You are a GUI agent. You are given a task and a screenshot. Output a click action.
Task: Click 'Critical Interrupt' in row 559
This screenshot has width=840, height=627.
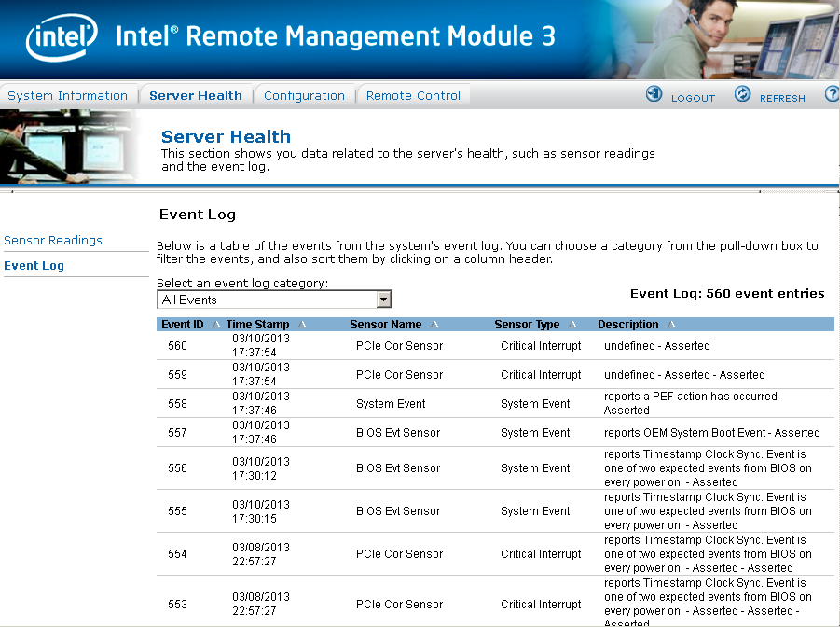click(541, 375)
